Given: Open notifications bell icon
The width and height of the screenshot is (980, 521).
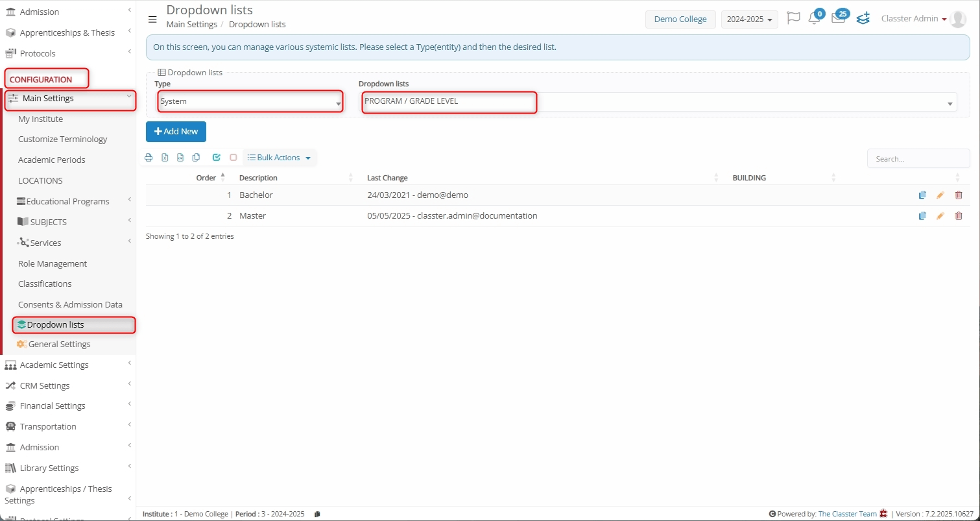Looking at the screenshot, I should coord(814,19).
